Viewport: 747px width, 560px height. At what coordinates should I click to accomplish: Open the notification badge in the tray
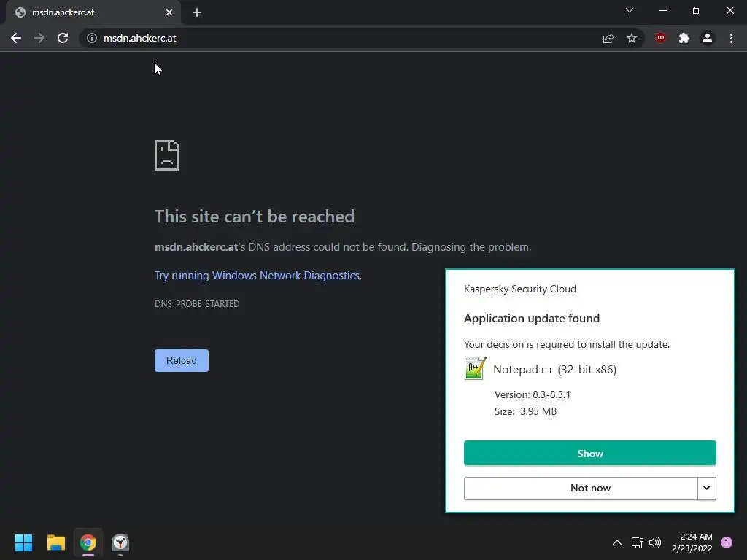tap(727, 542)
